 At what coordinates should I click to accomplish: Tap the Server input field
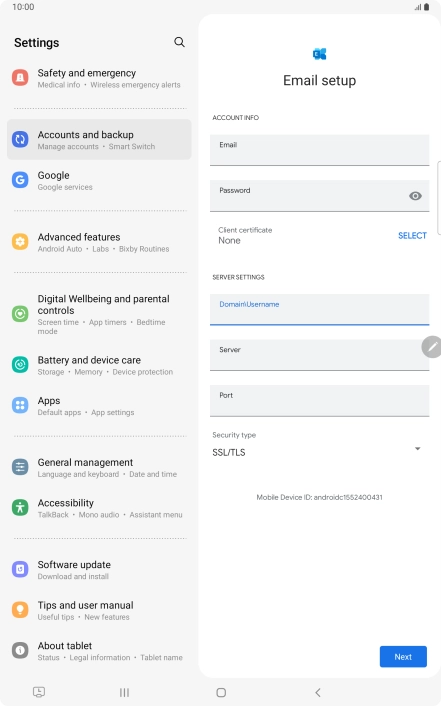pyautogui.click(x=319, y=355)
